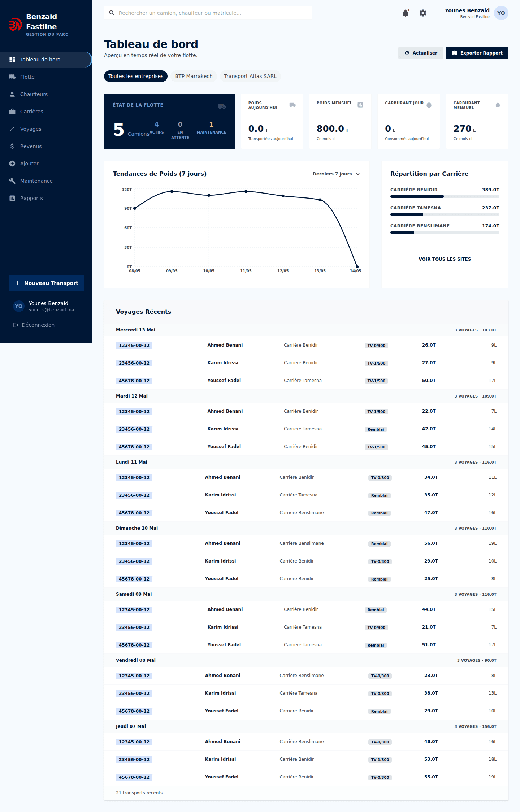Click 45678-00-12 plate under Jeudi 07 Mai

[134, 777]
